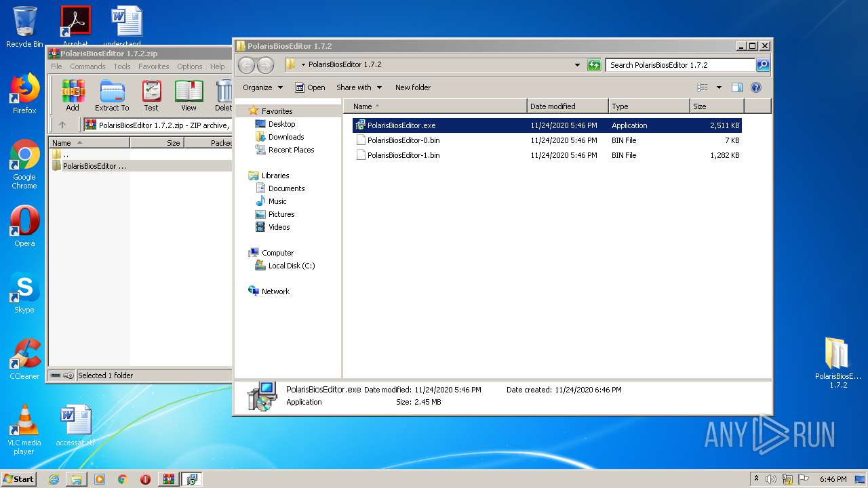Sort by Type column header
The width and height of the screenshot is (868, 488).
click(x=649, y=106)
